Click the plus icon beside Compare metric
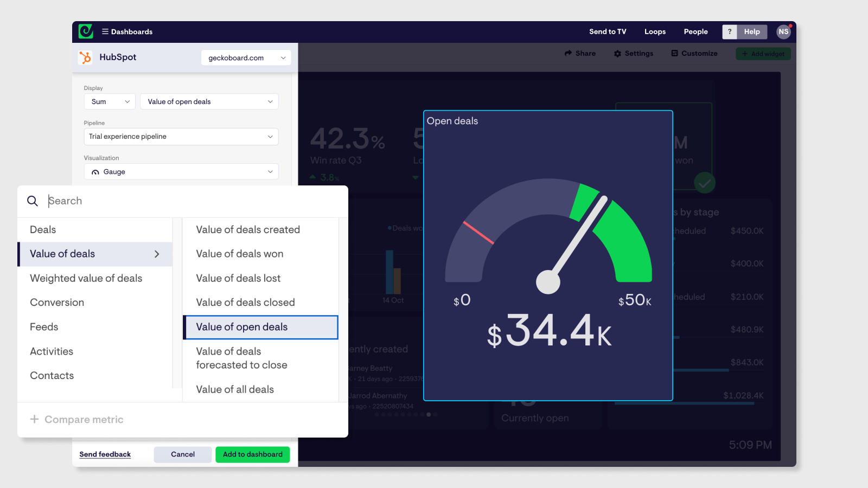Viewport: 868px width, 488px height. (34, 419)
